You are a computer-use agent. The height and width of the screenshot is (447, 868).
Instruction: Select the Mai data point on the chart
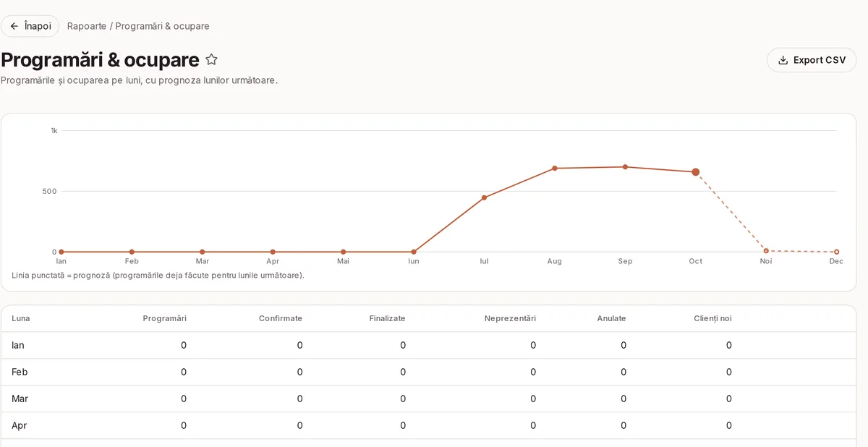click(x=344, y=252)
